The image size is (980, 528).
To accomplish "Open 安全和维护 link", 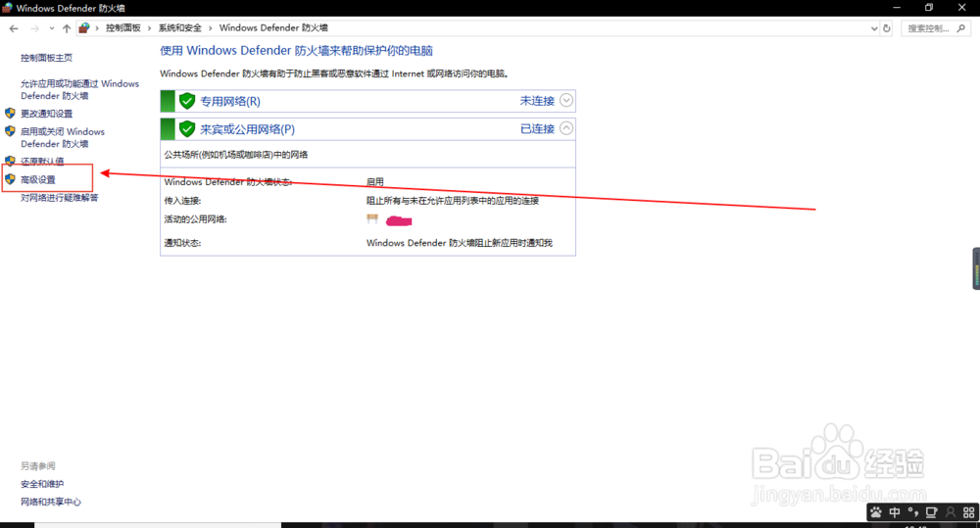I will coord(42,484).
